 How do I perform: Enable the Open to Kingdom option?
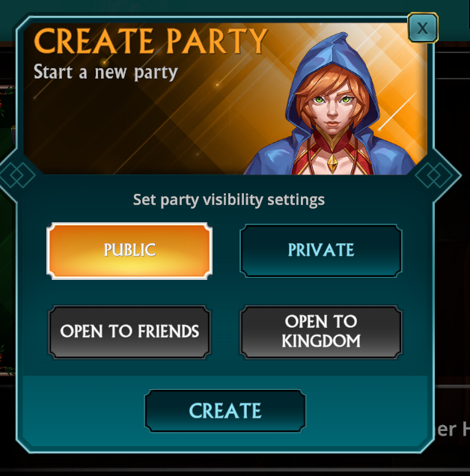coord(321,332)
